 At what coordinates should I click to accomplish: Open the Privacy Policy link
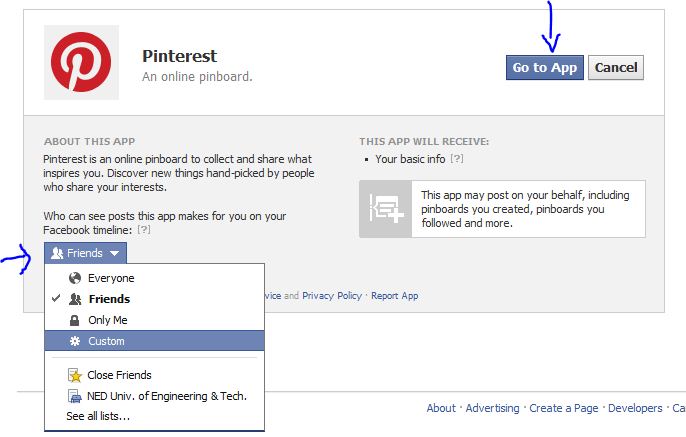(332, 296)
